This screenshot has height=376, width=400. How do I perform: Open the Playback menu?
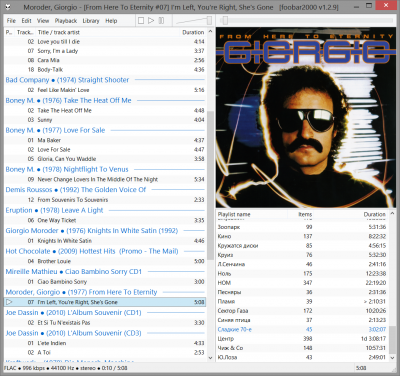pos(66,21)
